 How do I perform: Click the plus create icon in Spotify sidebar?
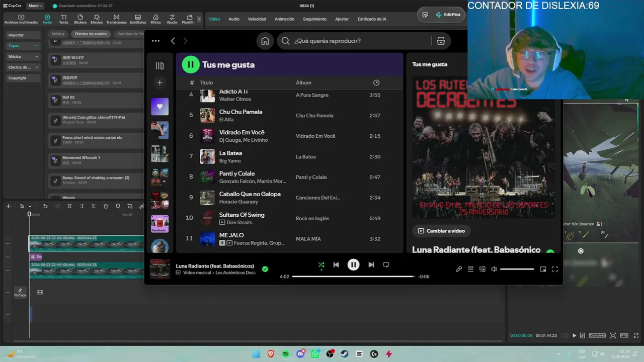click(159, 82)
